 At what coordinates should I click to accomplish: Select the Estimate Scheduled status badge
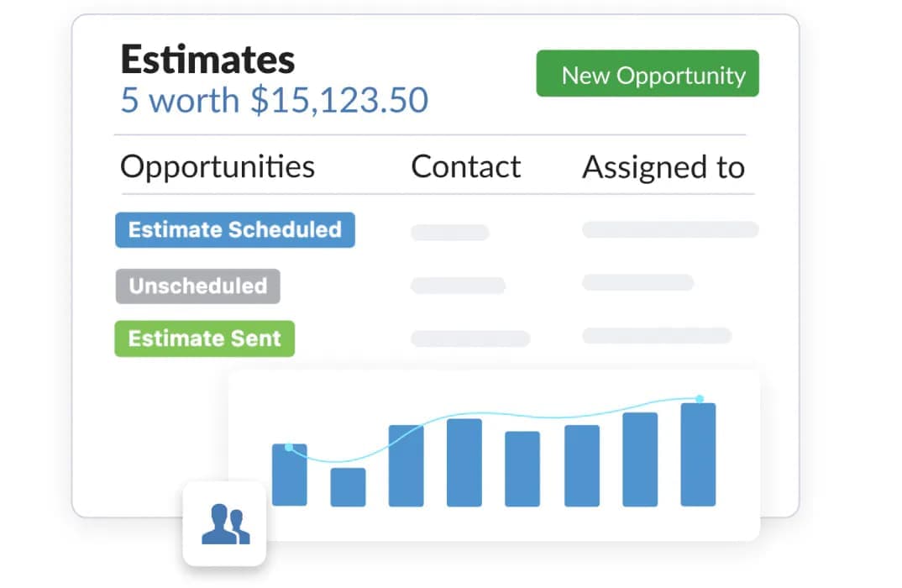[234, 230]
